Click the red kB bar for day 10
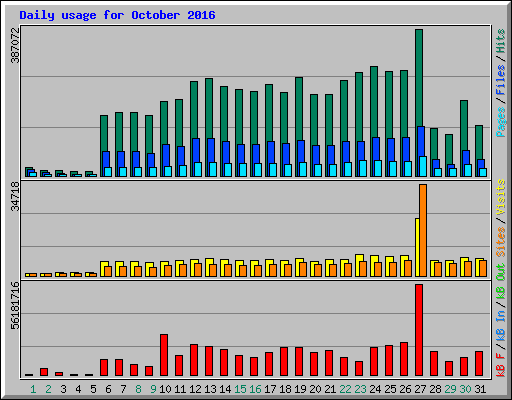This screenshot has height=400, width=512. (x=164, y=355)
